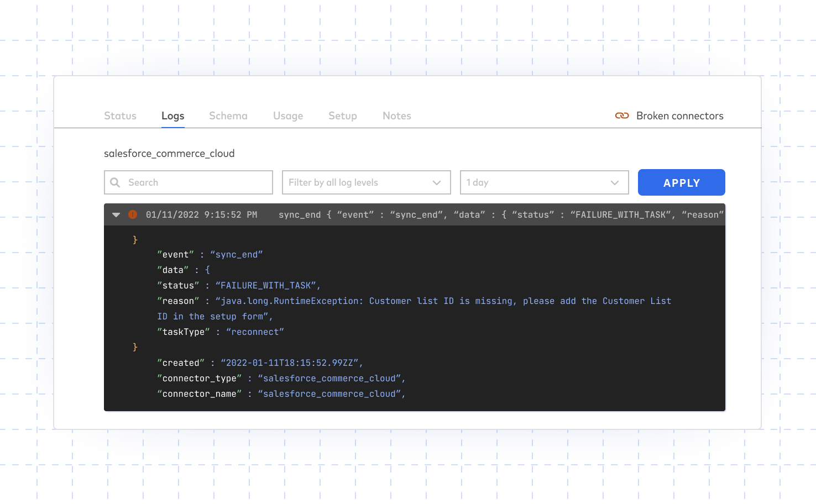Click the red error icon on log row
Viewport: 816px width, 504px height.
pyautogui.click(x=133, y=214)
